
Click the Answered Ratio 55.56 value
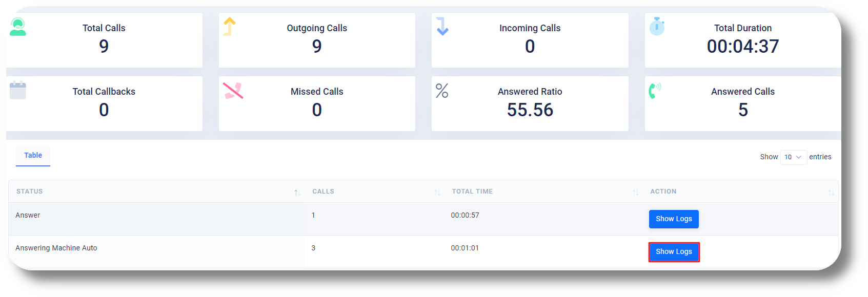coord(530,110)
